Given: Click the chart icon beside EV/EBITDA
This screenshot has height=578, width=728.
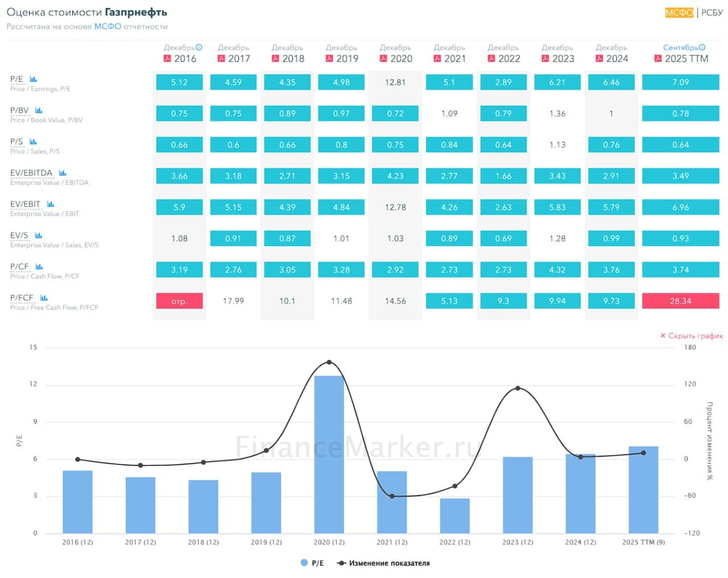Looking at the screenshot, I should click(63, 173).
